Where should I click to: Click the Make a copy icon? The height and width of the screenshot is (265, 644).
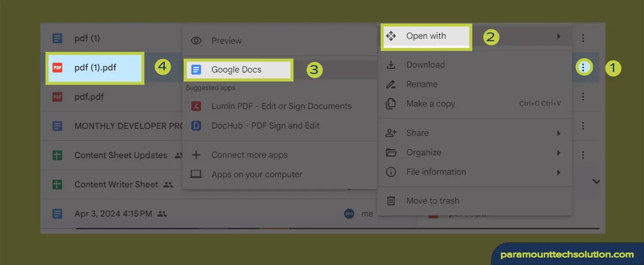(x=391, y=104)
